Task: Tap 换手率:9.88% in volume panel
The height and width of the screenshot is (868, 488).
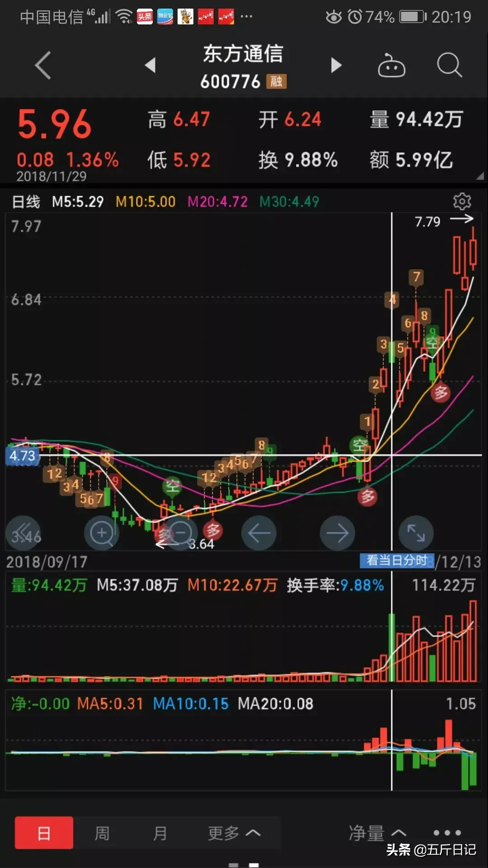Action: tap(335, 585)
